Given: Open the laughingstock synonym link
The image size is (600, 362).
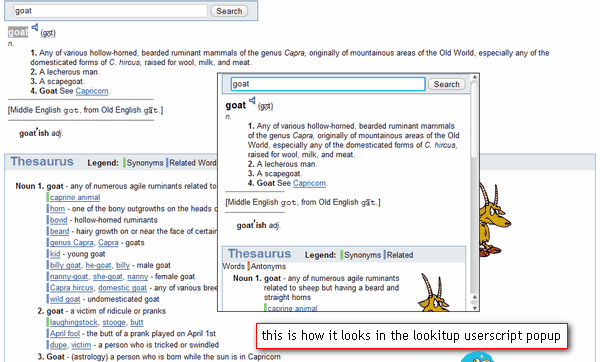Looking at the screenshot, I should coord(74,323).
